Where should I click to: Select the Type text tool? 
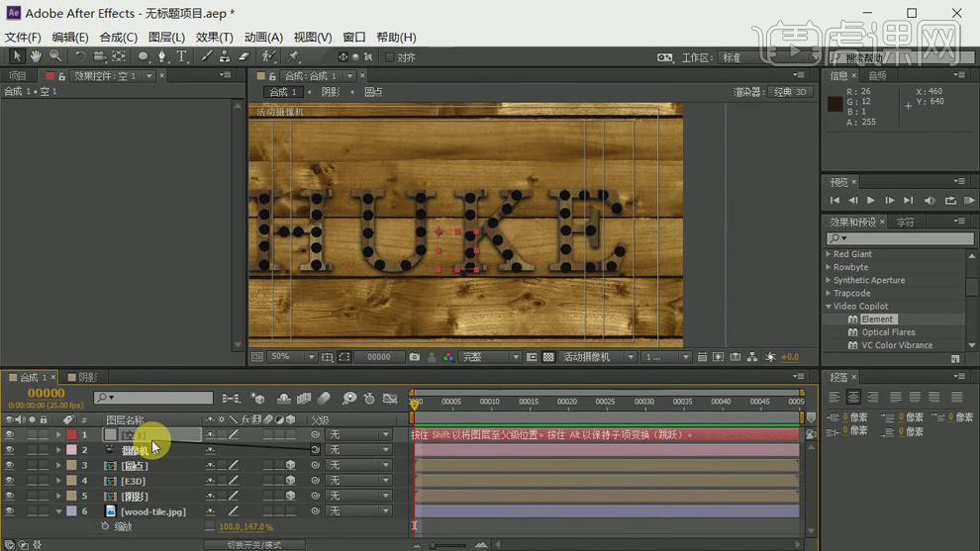181,56
